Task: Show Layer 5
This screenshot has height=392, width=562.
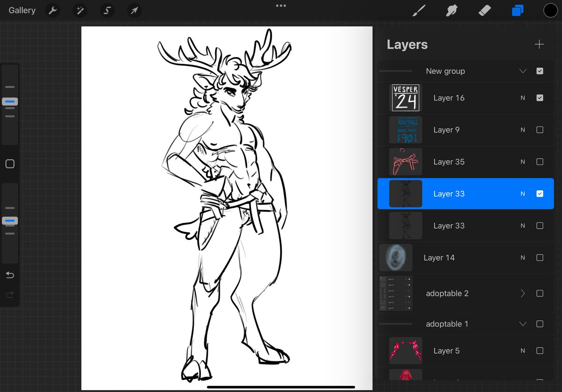Action: click(x=540, y=351)
